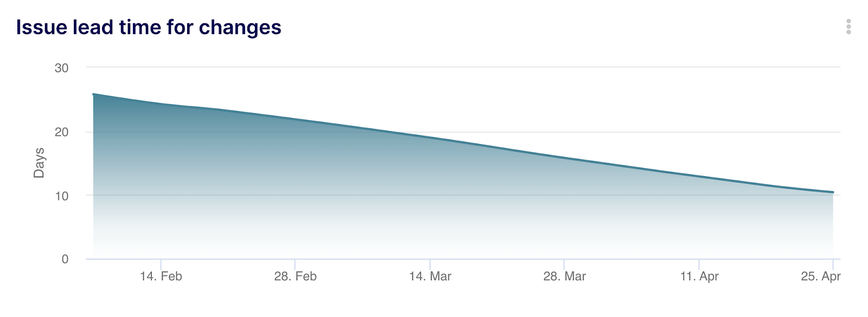This screenshot has width=868, height=317.
Task: Click the trend line above the 28. Mar tick
Action: coord(564,158)
